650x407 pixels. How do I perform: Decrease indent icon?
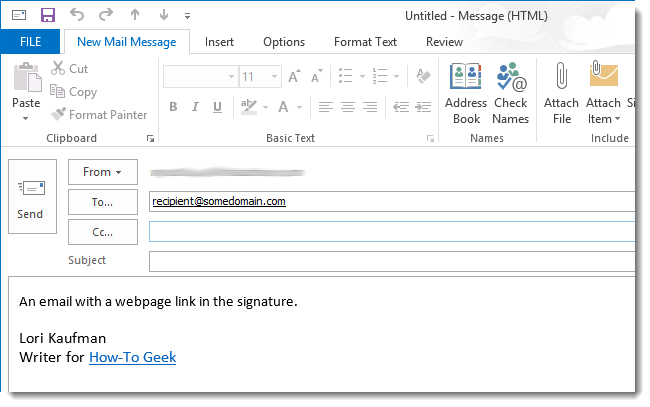coord(401,107)
